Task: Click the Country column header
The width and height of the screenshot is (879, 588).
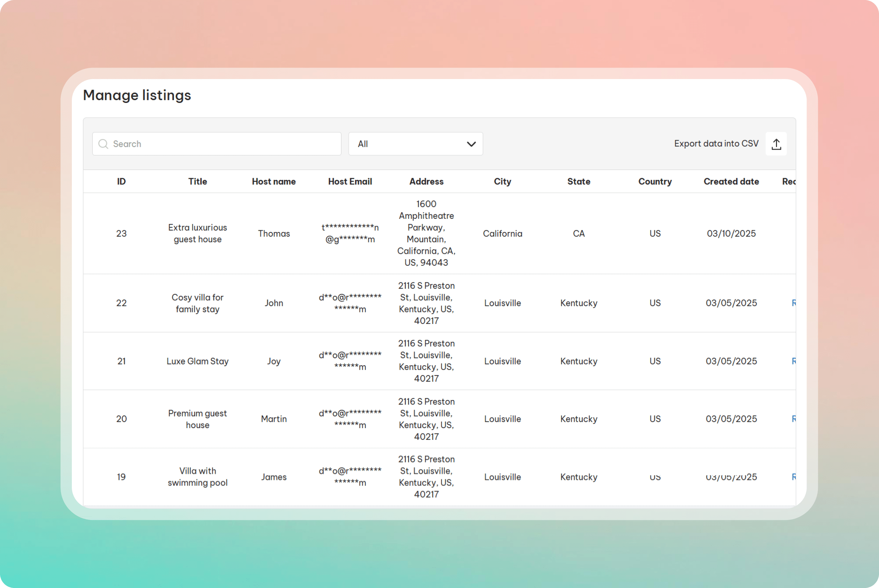Action: (x=655, y=181)
